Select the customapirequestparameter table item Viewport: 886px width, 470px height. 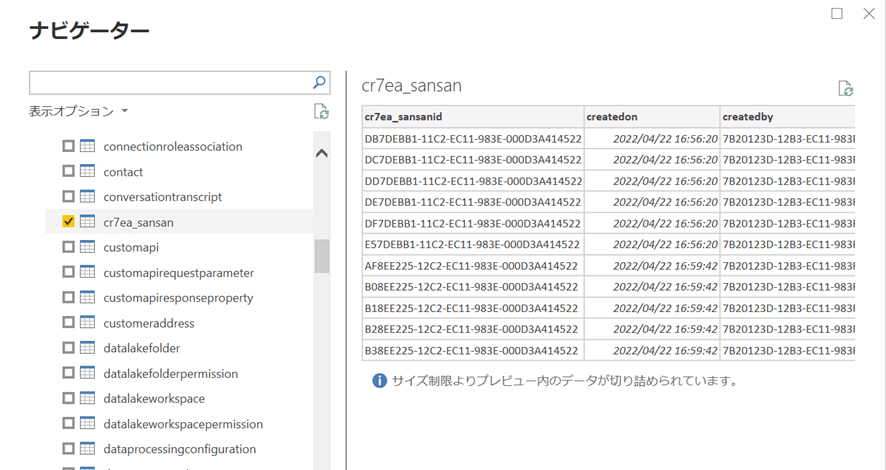178,273
